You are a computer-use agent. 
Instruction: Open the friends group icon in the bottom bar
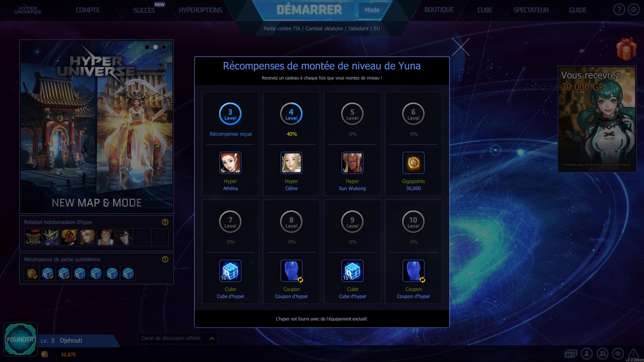coord(602,354)
